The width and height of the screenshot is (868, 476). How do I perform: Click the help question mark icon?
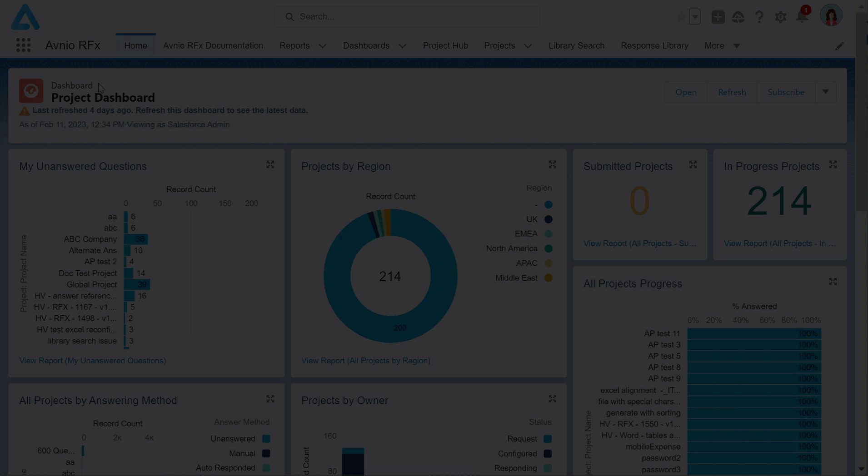(x=759, y=17)
